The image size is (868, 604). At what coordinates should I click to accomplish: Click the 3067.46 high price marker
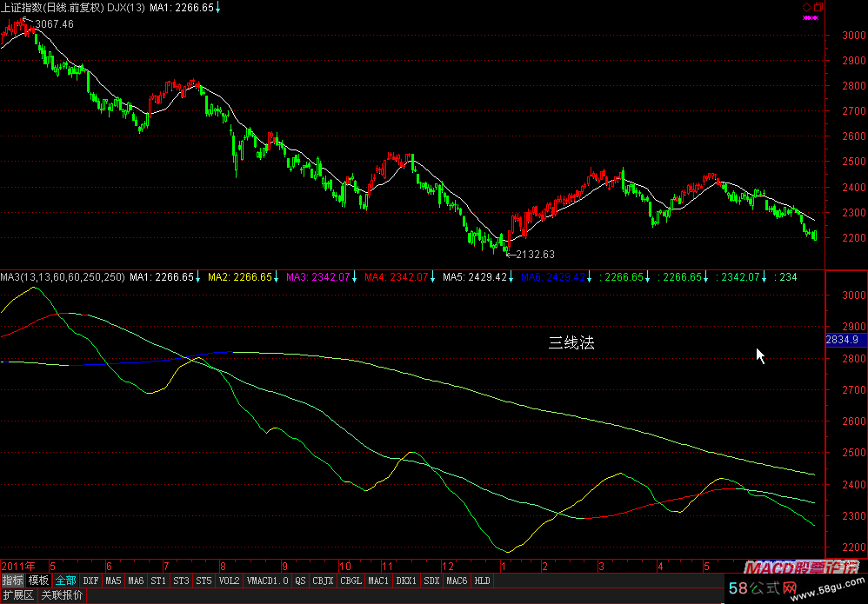(54, 23)
